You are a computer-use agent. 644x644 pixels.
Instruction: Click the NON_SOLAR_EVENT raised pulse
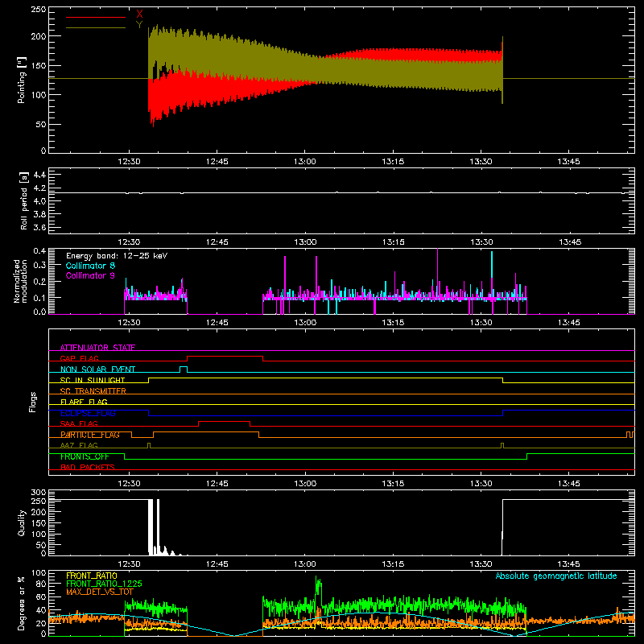[184, 367]
